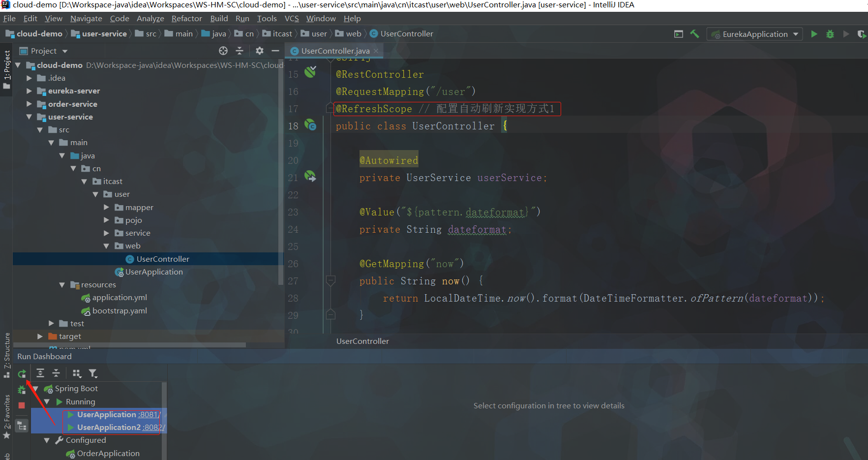Expand the target folder

pos(40,337)
